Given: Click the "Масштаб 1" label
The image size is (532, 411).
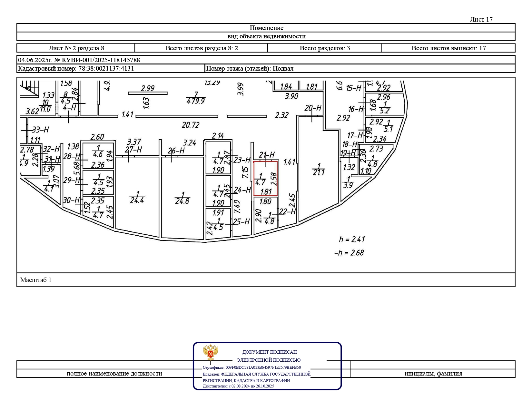Looking at the screenshot, I should 36,280.
